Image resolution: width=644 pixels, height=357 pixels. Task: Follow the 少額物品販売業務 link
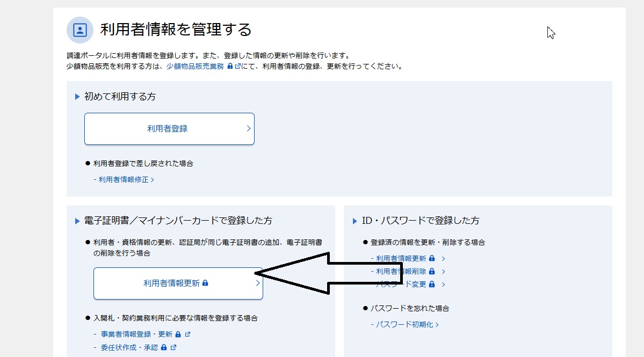195,67
